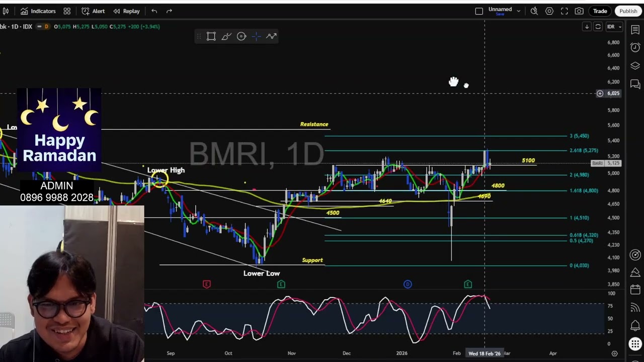Open indicator templates grid icon
This screenshot has width=644, height=362.
67,11
